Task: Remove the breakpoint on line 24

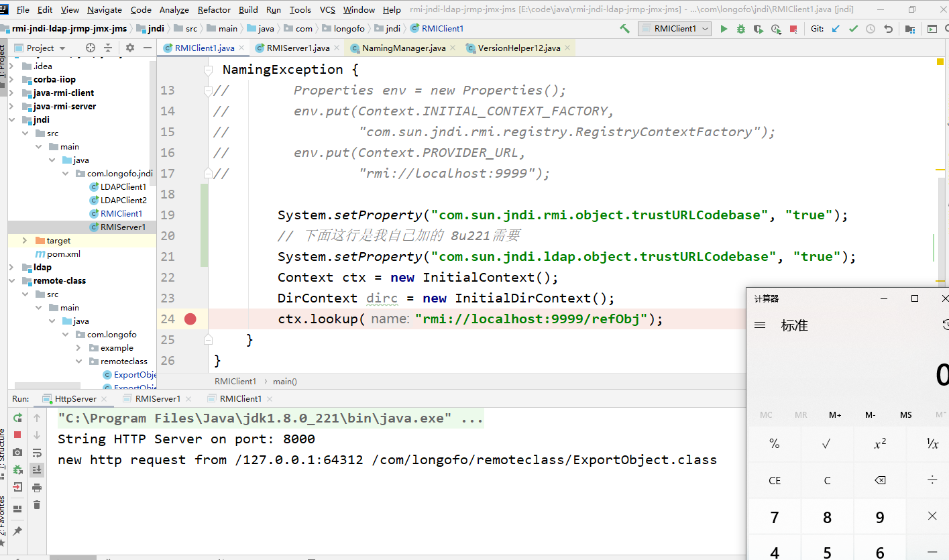Action: pos(190,319)
